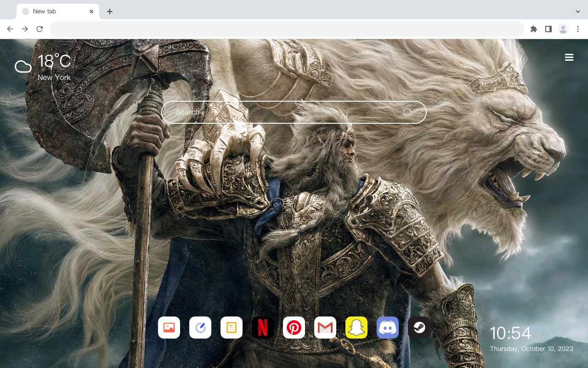Go back to the previous page

[x=10, y=29]
